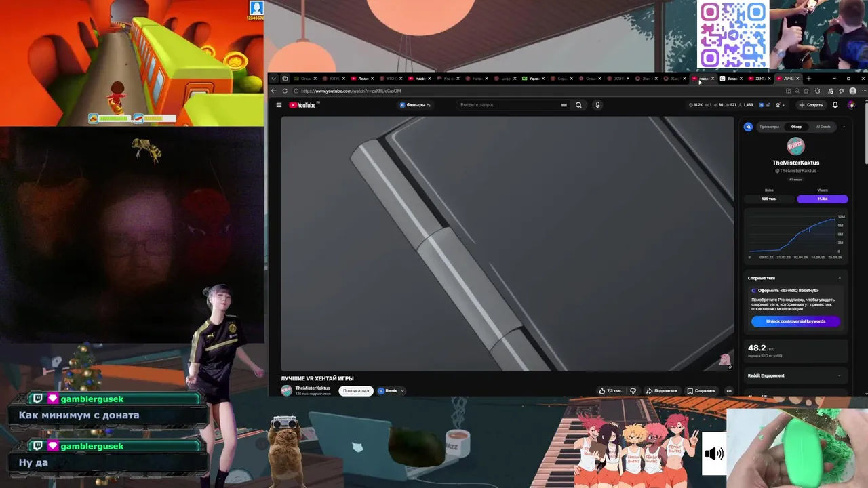Viewport: 868px width, 488px height.
Task: Dislike the video with thumbs-down button
Action: coord(633,391)
